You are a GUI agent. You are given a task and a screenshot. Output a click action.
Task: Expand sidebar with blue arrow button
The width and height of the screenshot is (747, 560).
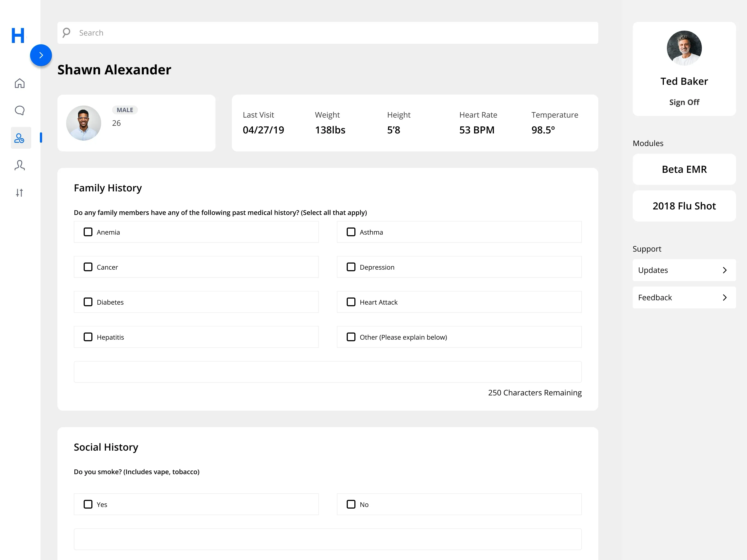click(41, 55)
